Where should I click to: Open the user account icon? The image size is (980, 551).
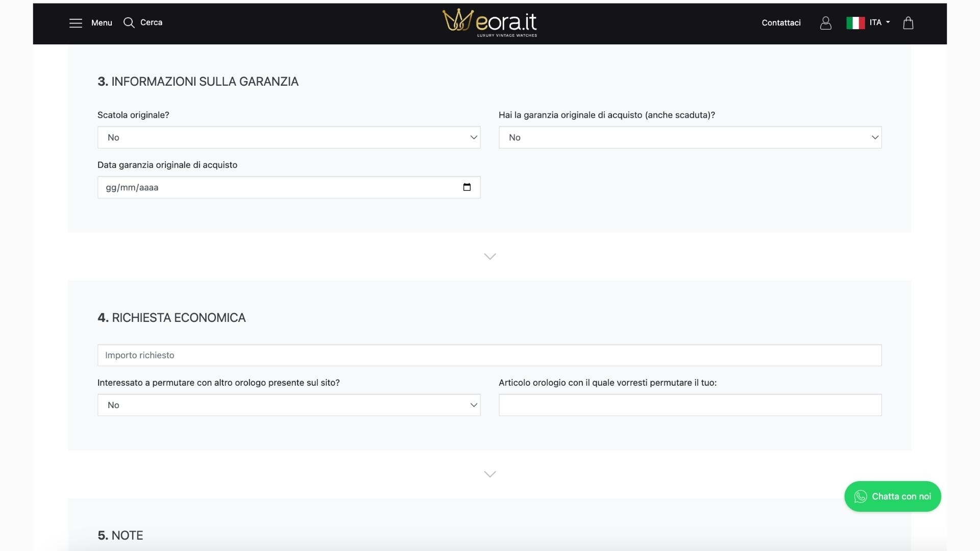pos(825,23)
